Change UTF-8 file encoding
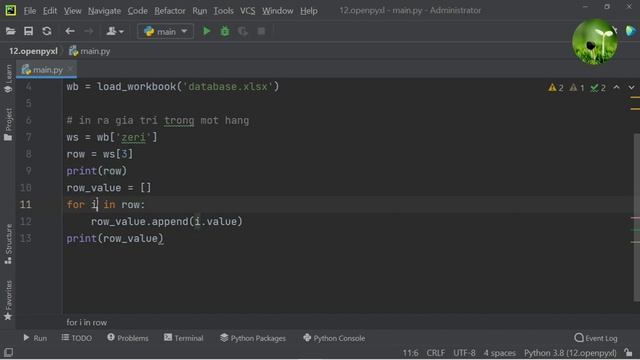The width and height of the screenshot is (640, 360). coord(464,353)
